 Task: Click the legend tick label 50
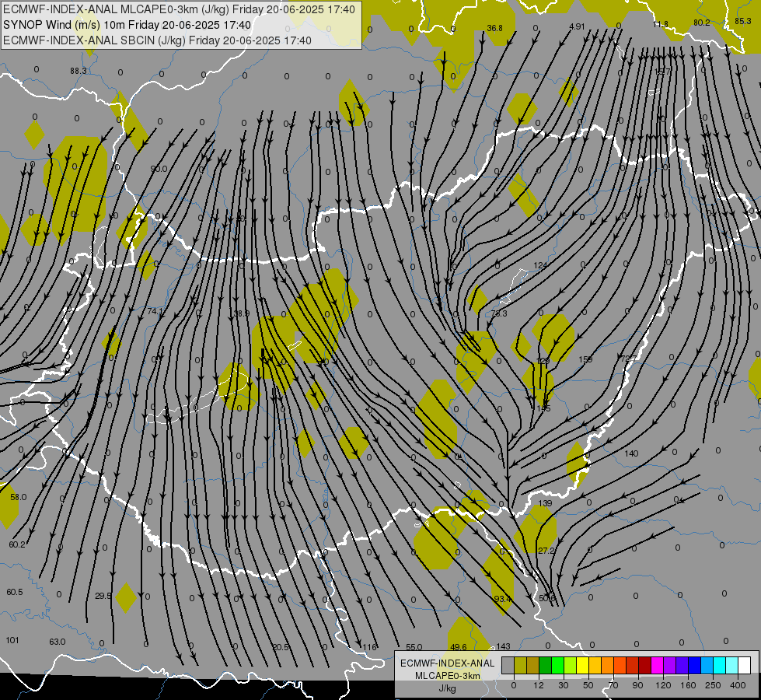point(588,685)
